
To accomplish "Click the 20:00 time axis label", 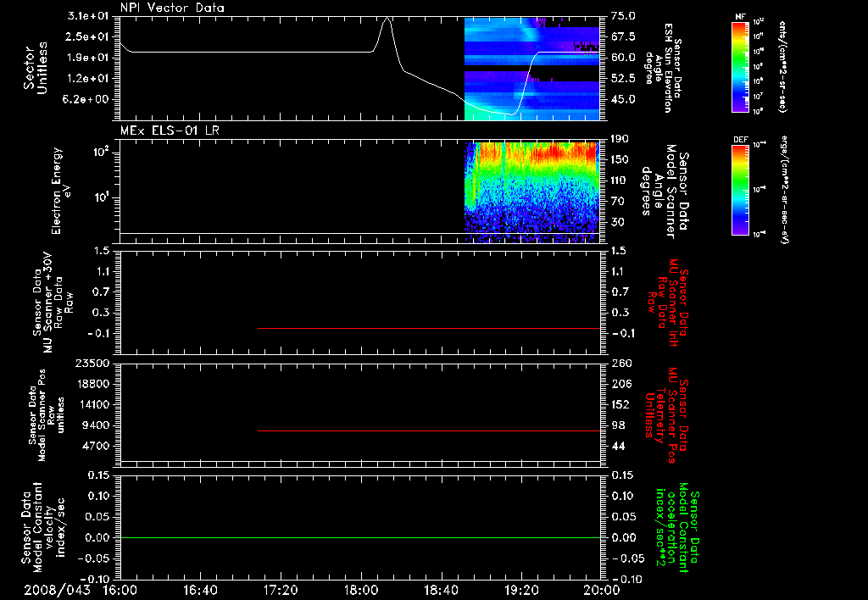I will click(x=602, y=590).
